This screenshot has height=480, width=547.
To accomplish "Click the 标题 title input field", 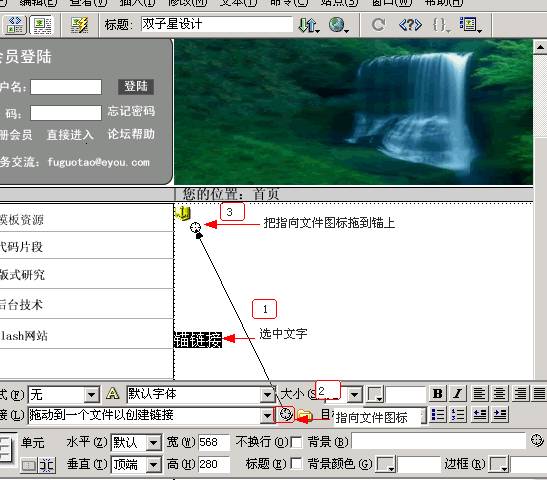I will pos(217,24).
